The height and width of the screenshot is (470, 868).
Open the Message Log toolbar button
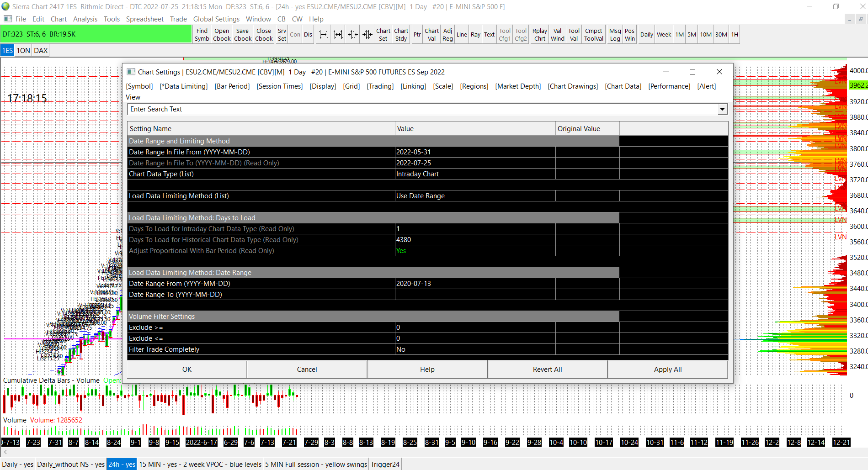615,35
